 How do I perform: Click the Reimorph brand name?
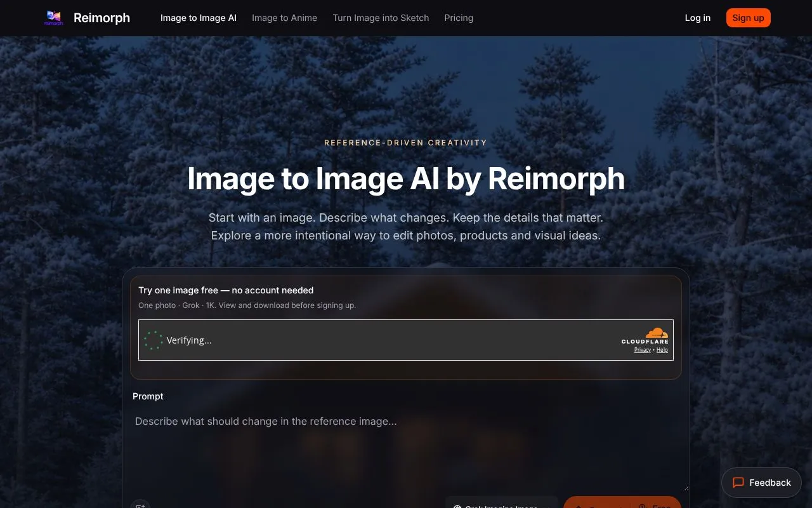(x=101, y=18)
